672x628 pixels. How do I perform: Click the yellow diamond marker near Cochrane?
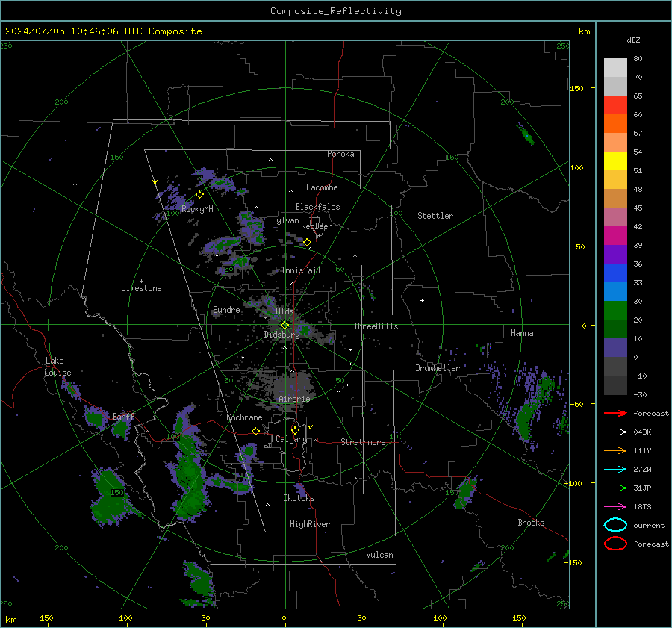256,431
